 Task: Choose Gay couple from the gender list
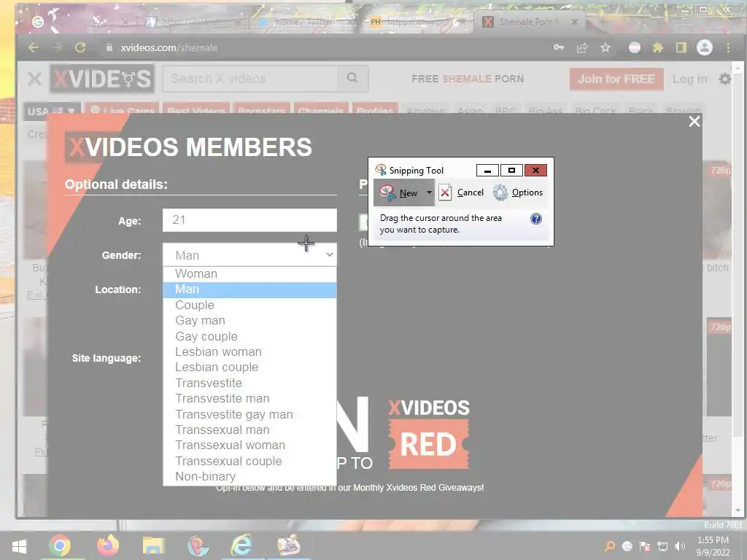(x=249, y=336)
